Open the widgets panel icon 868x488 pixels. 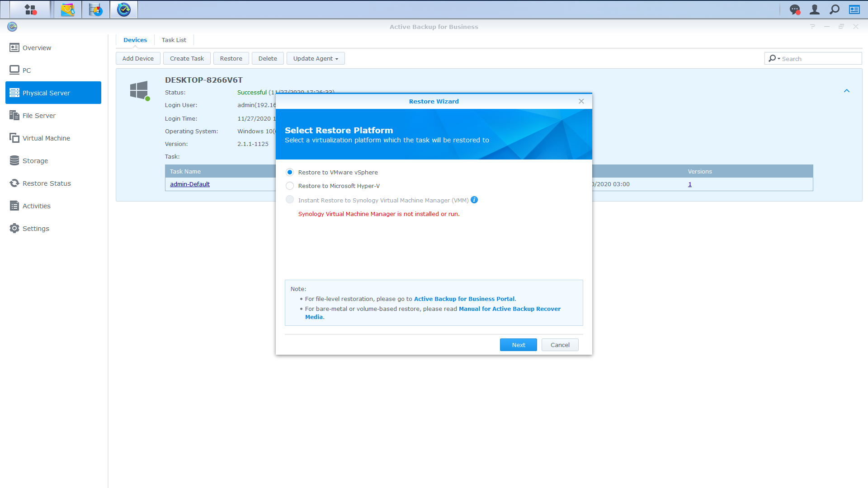(854, 9)
